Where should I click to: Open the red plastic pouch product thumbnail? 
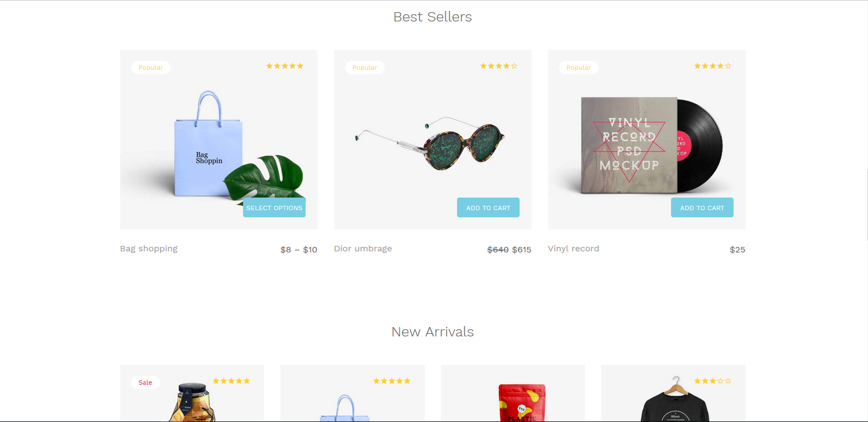521,403
